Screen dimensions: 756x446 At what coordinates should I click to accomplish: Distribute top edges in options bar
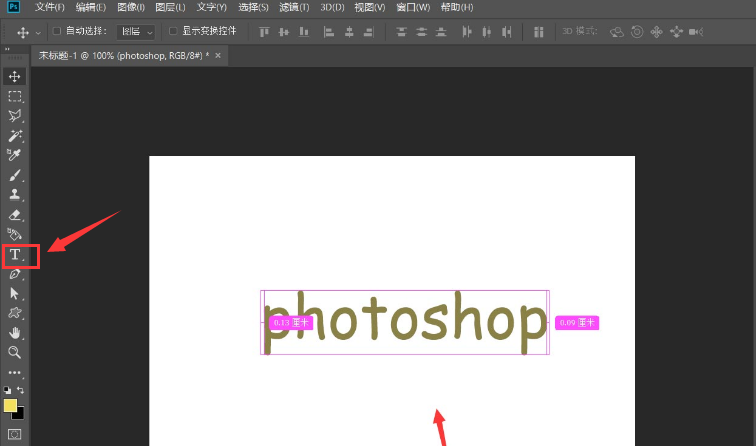pyautogui.click(x=401, y=32)
